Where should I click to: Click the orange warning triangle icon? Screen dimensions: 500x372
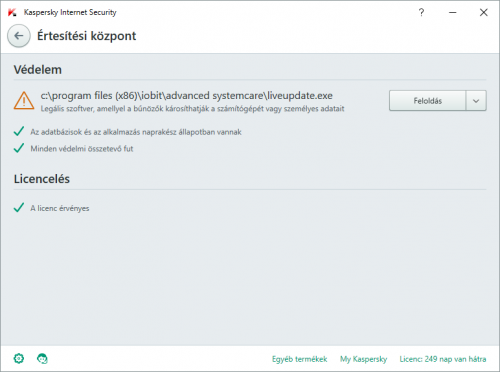(x=24, y=101)
